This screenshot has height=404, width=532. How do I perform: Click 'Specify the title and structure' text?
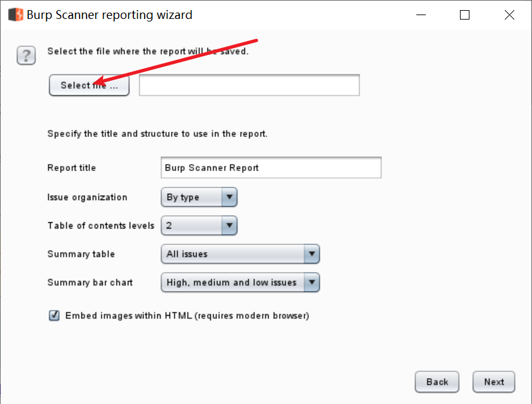coord(157,134)
